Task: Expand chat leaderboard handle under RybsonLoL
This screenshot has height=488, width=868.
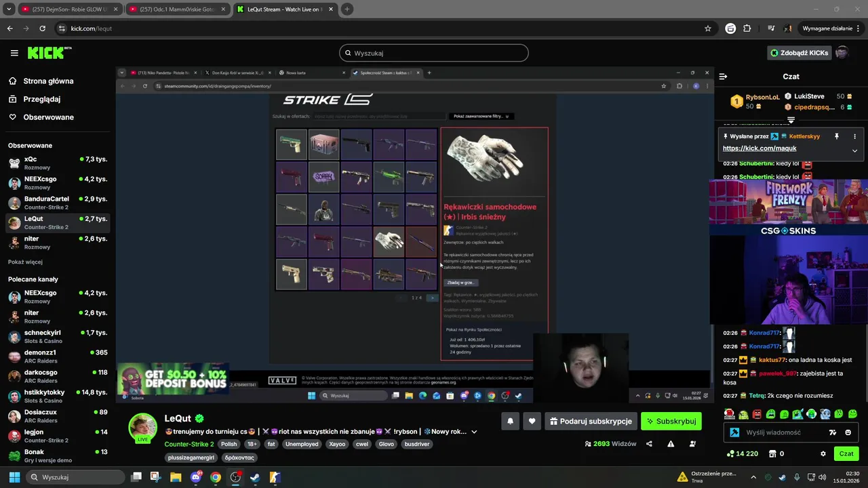Action: (791, 120)
